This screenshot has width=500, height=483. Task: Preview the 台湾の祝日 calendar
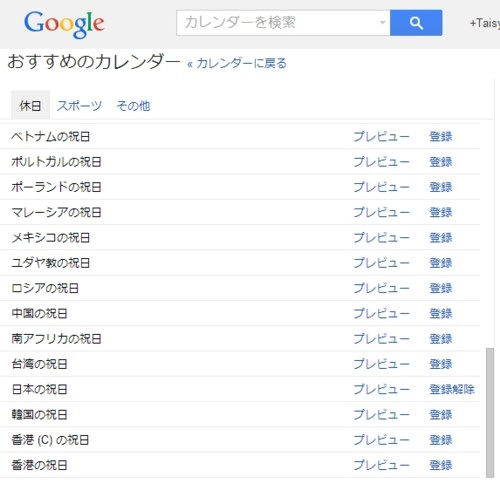[381, 364]
